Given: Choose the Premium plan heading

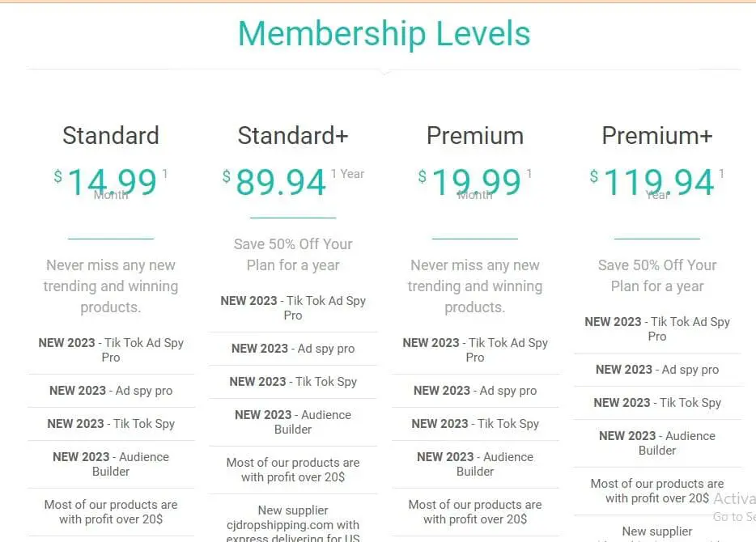Looking at the screenshot, I should tap(475, 136).
